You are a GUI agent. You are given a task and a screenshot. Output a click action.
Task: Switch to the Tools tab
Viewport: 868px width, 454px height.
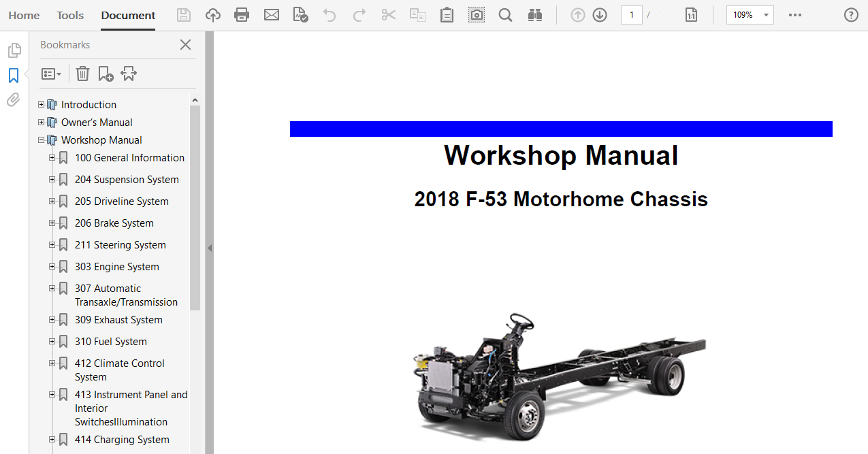pyautogui.click(x=69, y=14)
